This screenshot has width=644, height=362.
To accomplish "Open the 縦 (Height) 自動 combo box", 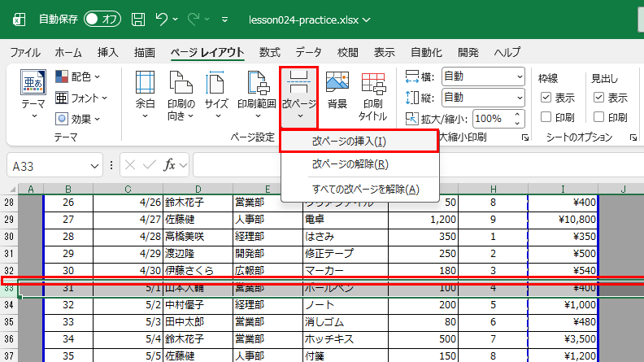I will pos(483,98).
